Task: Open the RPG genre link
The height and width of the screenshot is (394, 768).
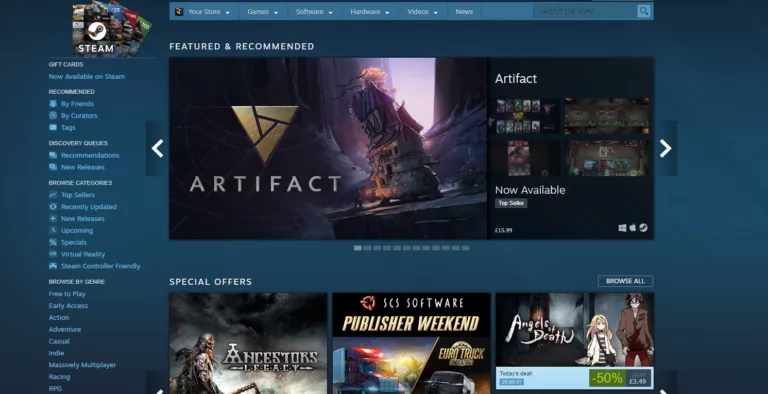Action: click(x=55, y=388)
